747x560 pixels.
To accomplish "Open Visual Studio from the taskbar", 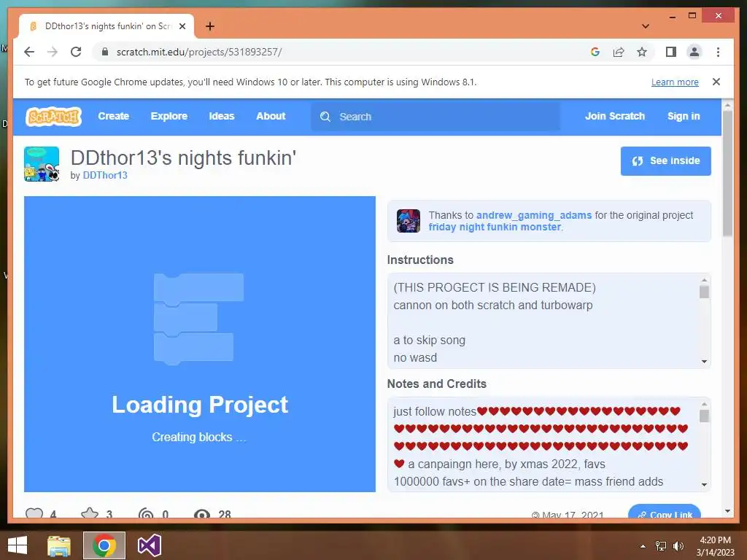I will [x=149, y=545].
